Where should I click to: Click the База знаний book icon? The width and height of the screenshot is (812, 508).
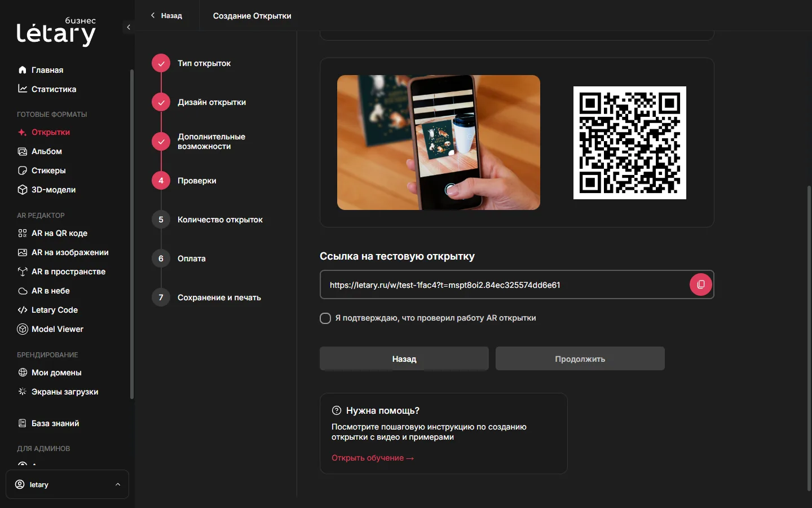[23, 423]
